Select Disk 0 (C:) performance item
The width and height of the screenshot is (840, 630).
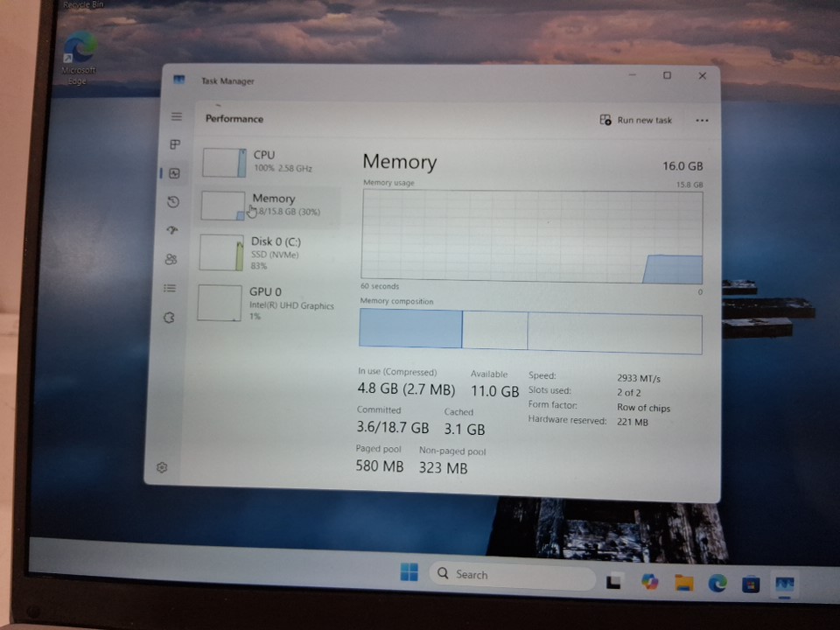click(262, 253)
